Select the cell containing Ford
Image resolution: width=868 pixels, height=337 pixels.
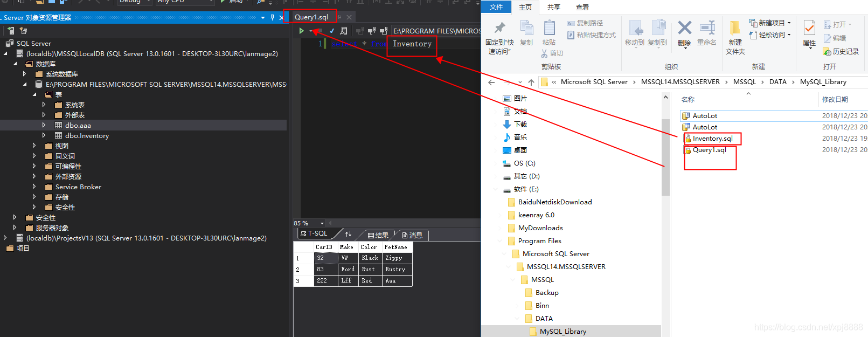pos(348,270)
